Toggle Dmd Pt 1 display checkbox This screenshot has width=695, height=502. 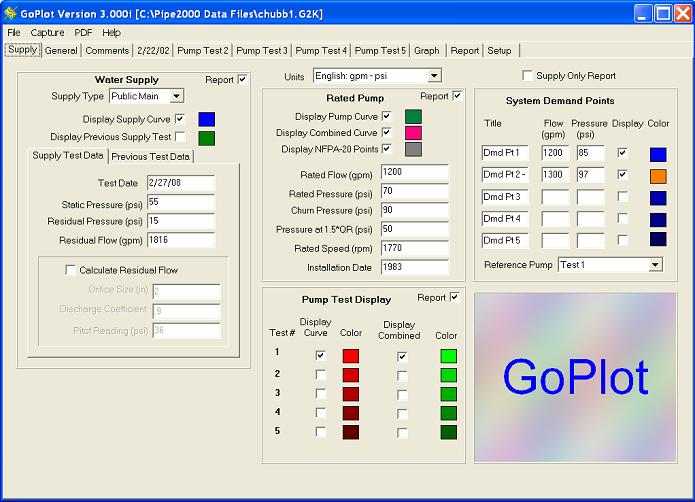(622, 153)
